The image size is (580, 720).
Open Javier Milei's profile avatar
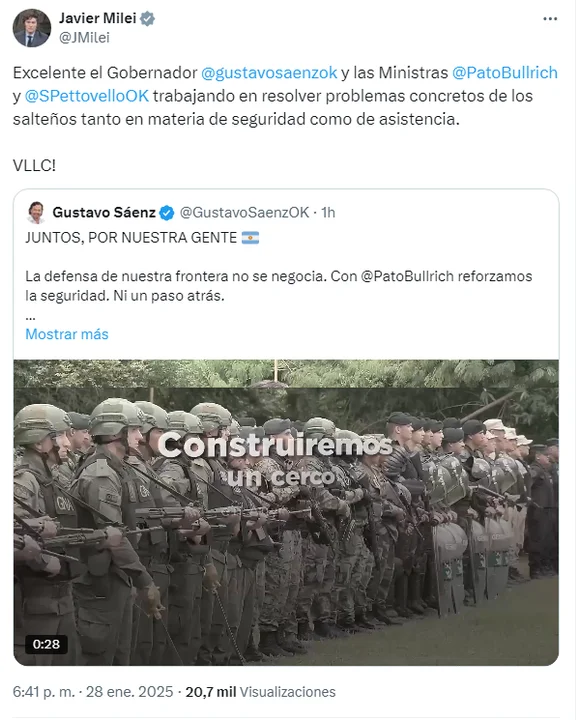pyautogui.click(x=31, y=28)
